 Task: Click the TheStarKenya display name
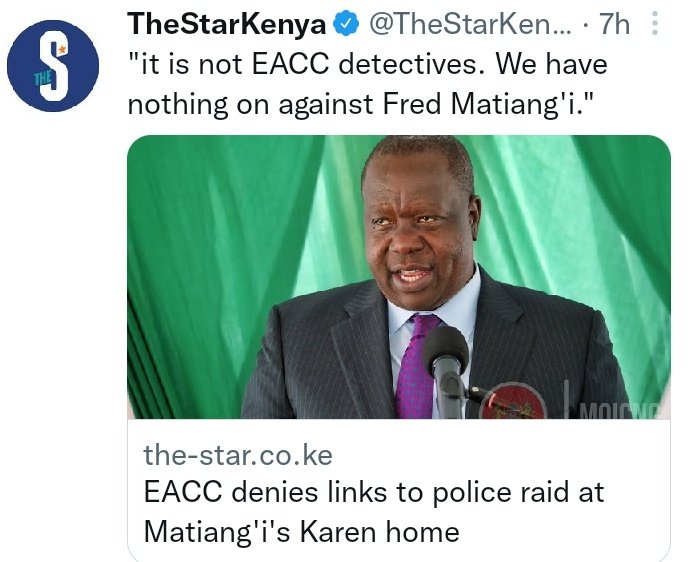[x=228, y=24]
